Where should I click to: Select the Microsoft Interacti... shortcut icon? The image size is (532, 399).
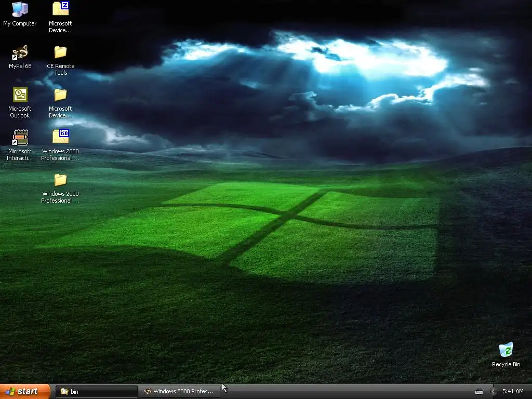(x=20, y=145)
